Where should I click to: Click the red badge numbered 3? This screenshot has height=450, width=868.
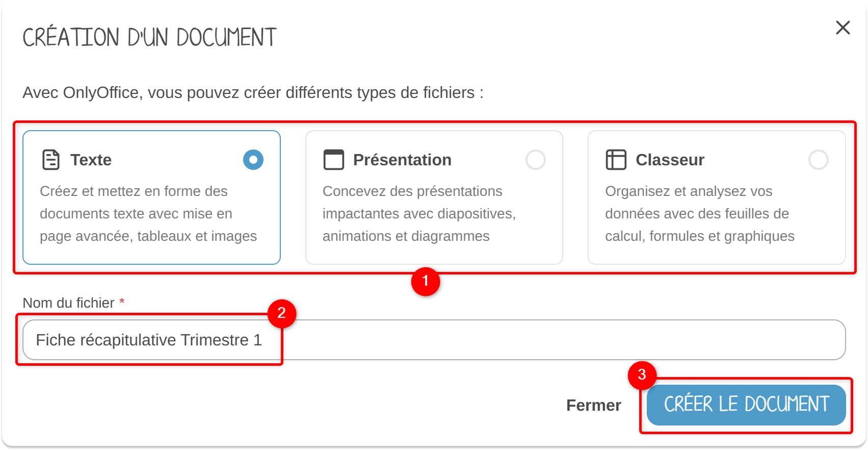[642, 375]
